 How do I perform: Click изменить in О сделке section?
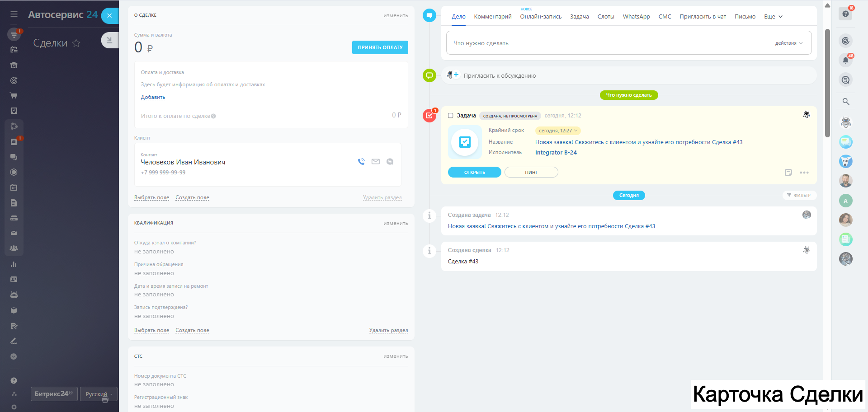coord(396,15)
